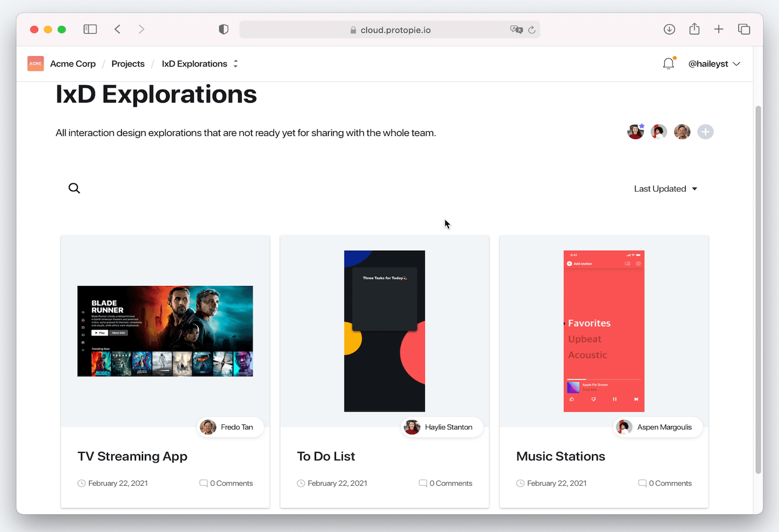This screenshot has width=779, height=532.
Task: Click the third member avatar
Action: tap(682, 132)
